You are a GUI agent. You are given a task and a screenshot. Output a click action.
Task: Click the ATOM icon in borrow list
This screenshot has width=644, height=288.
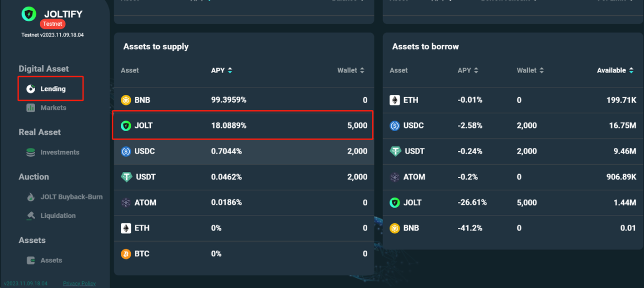pyautogui.click(x=395, y=177)
